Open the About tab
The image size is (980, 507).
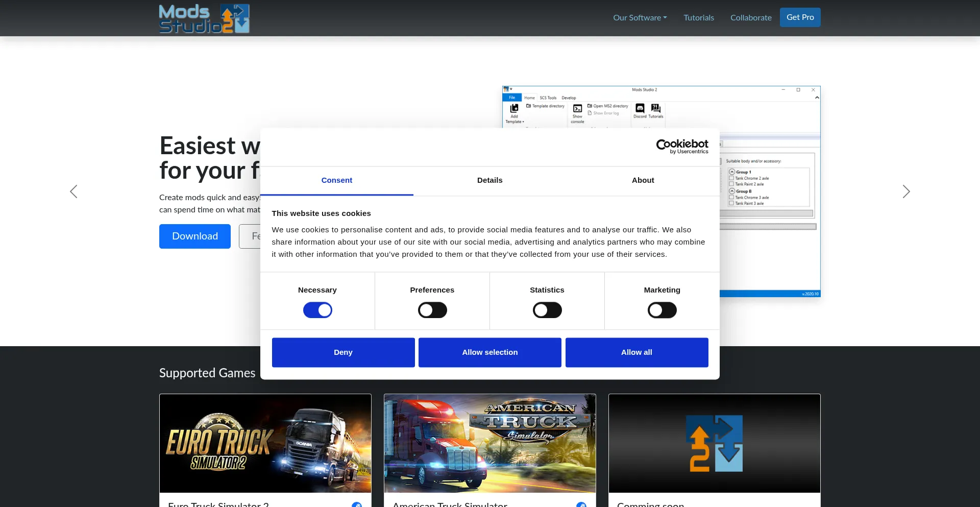coord(643,180)
